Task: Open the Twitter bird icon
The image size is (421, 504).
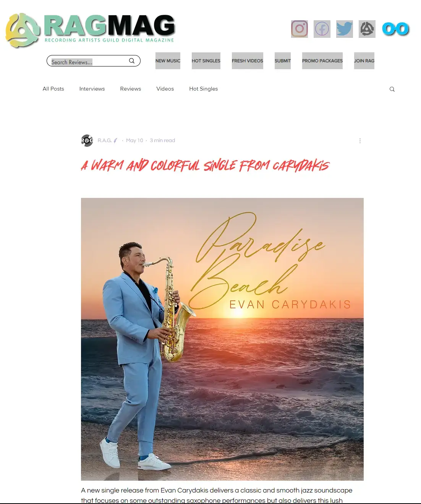Action: [x=345, y=29]
